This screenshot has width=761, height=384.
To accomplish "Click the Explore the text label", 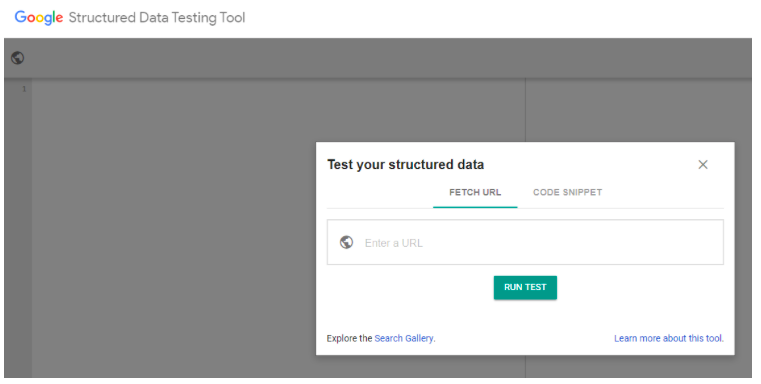I will point(349,338).
